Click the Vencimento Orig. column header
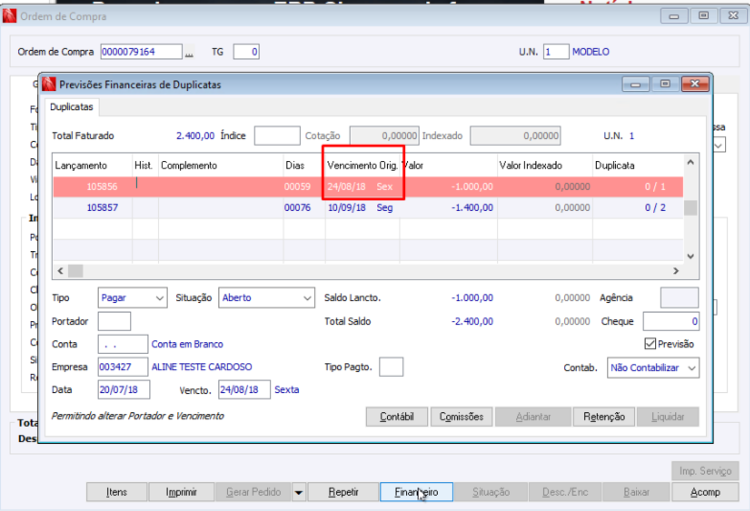 [x=363, y=166]
